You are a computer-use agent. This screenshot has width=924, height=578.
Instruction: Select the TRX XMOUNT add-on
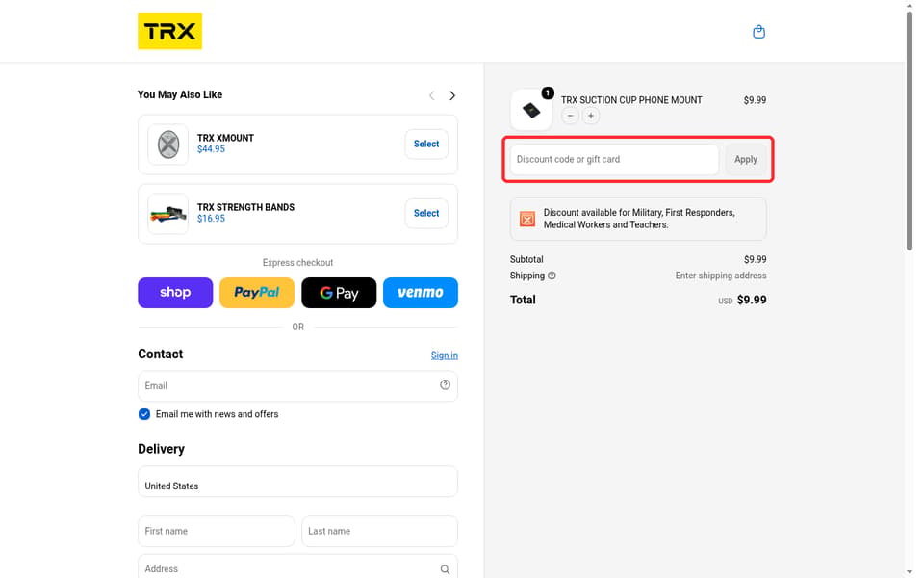(x=426, y=144)
